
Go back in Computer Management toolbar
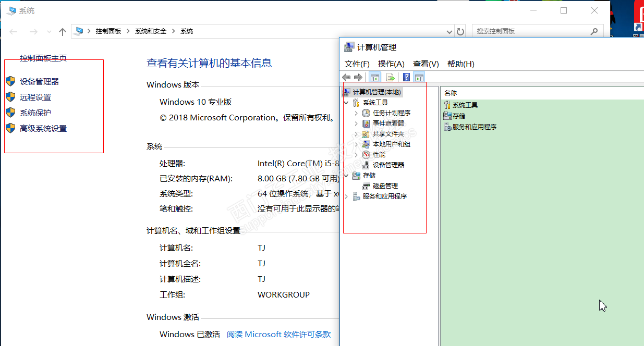tap(346, 78)
